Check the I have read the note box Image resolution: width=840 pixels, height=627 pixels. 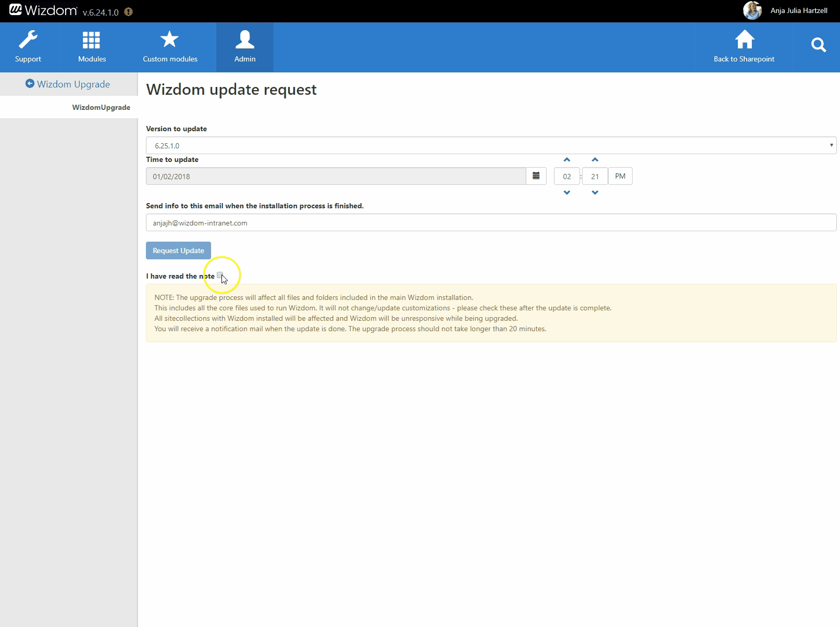click(220, 275)
